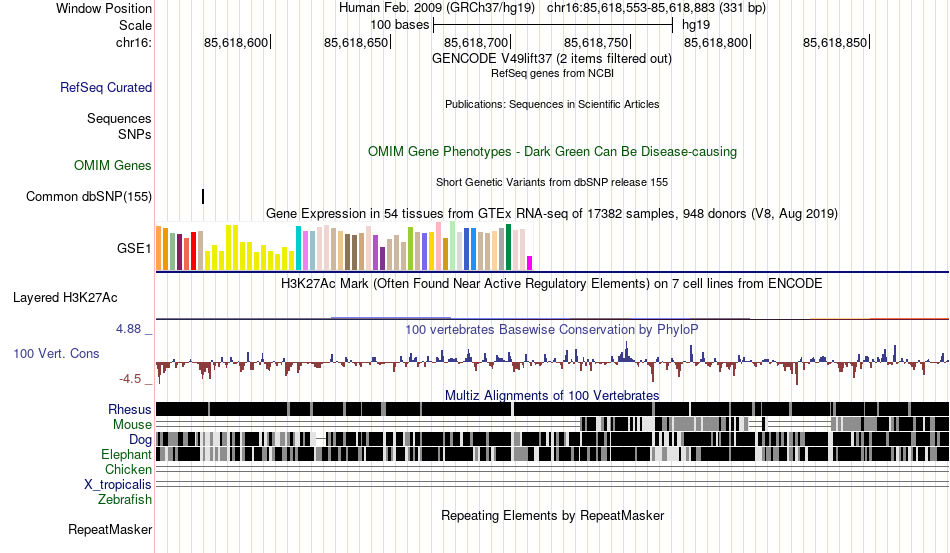This screenshot has height=553, width=950.
Task: Click the RefSeq genes from NCBI title
Action: tap(552, 73)
